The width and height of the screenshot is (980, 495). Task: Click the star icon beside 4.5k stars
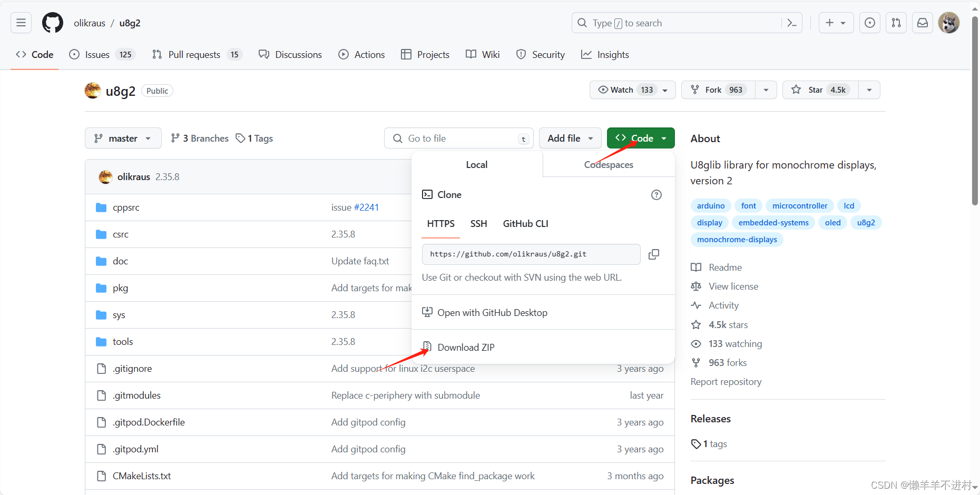click(x=696, y=325)
